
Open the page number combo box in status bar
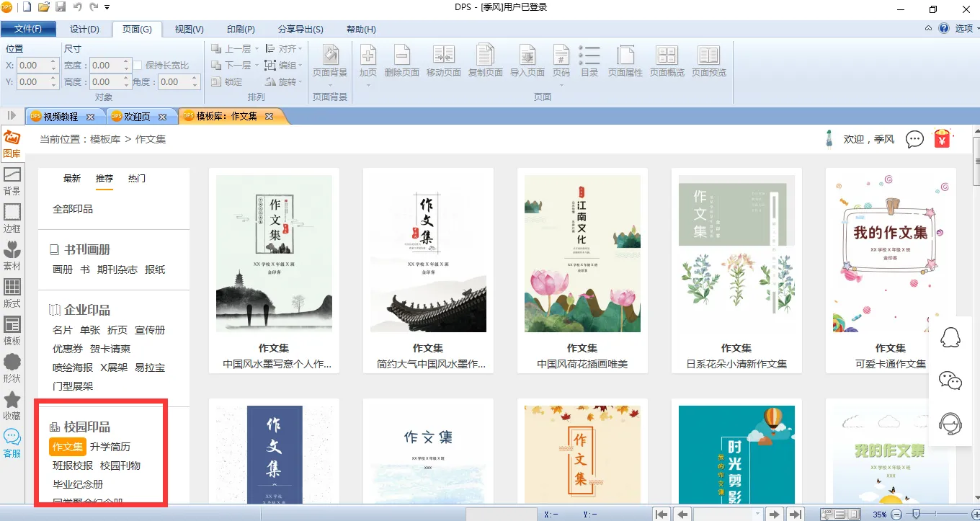coord(728,514)
